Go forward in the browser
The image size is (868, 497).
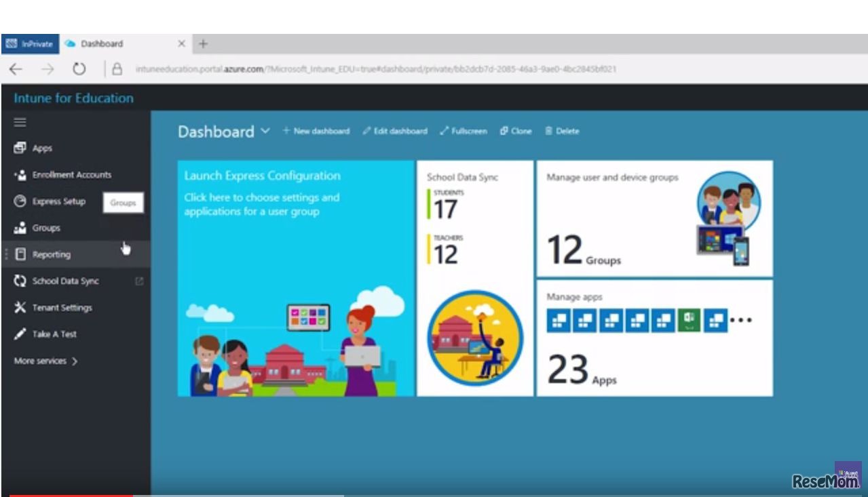(48, 69)
